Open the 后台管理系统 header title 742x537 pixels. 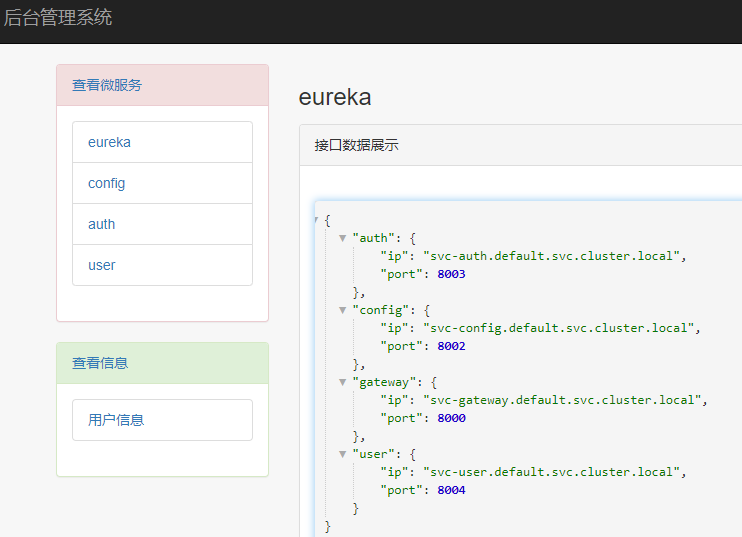[x=58, y=18]
